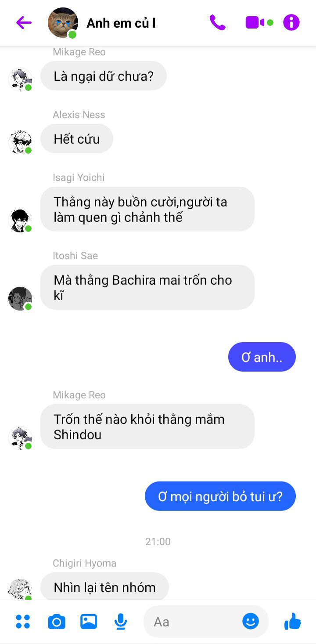Send a thumbs-up like
Viewport: 316px width, 644px height.
(x=293, y=621)
